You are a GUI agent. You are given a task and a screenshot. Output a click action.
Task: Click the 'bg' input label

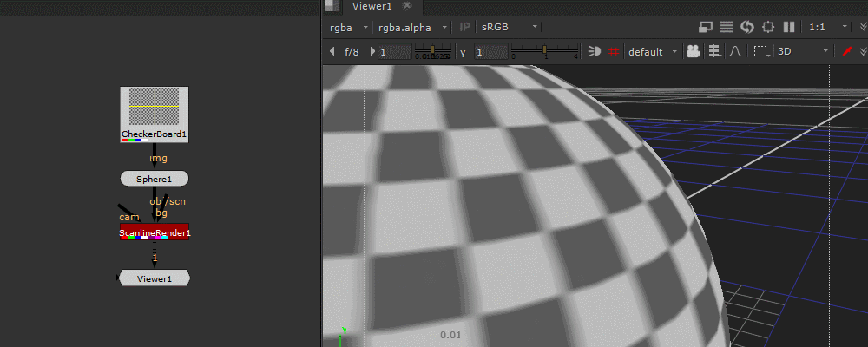point(161,212)
